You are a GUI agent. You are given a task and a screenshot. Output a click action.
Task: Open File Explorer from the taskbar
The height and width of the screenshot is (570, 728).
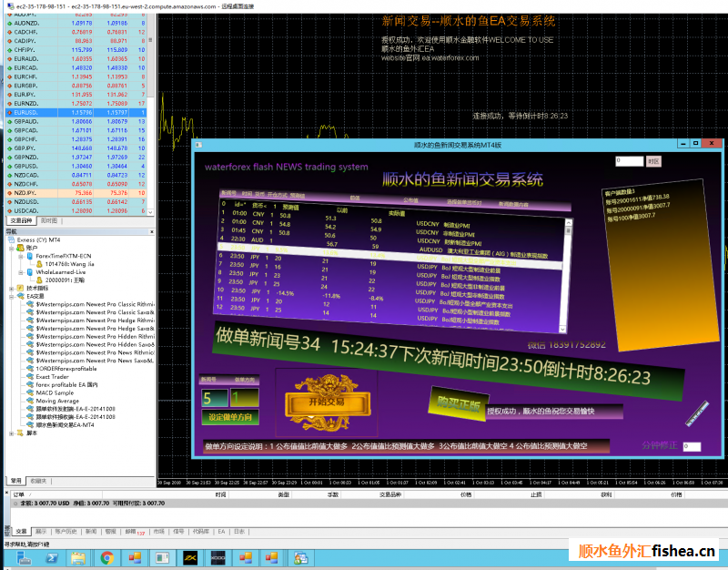pos(78,557)
